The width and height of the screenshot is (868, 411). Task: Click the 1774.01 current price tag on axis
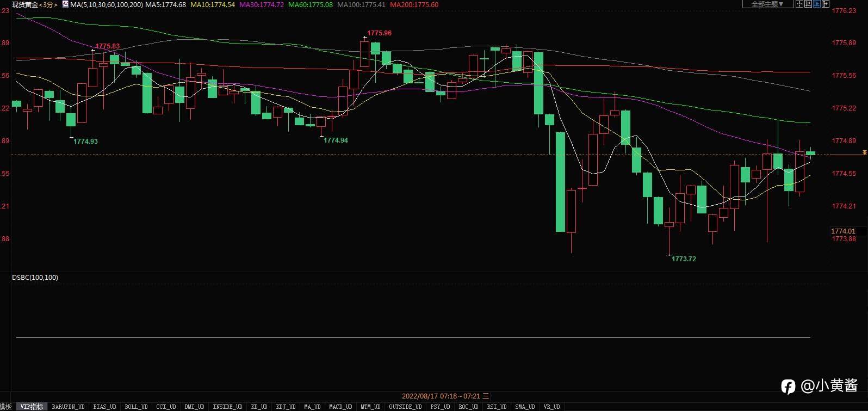pos(843,231)
